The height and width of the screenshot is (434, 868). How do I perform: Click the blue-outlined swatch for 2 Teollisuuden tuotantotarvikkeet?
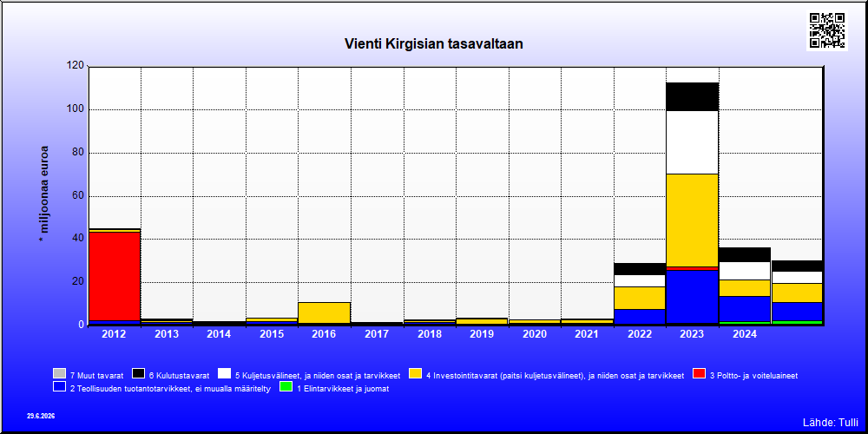[59, 387]
